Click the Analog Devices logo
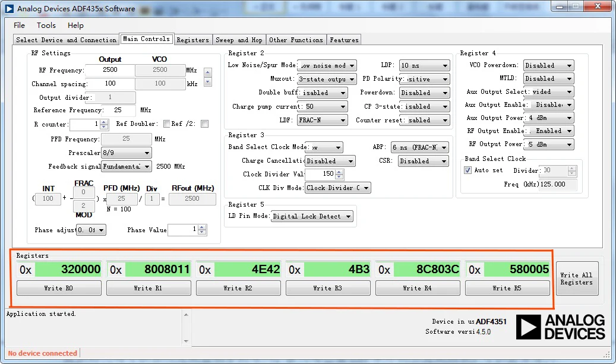This screenshot has width=616, height=364. tap(560, 327)
